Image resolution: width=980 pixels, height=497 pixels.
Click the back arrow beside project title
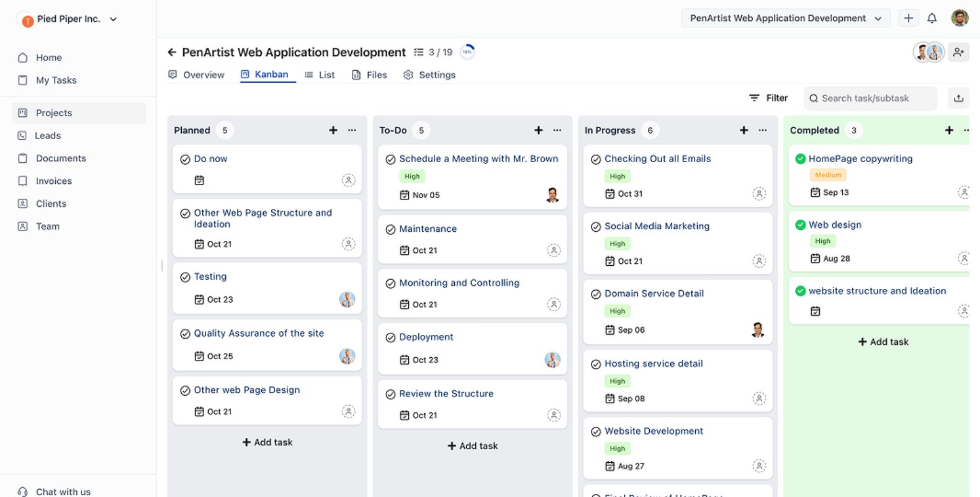point(172,52)
